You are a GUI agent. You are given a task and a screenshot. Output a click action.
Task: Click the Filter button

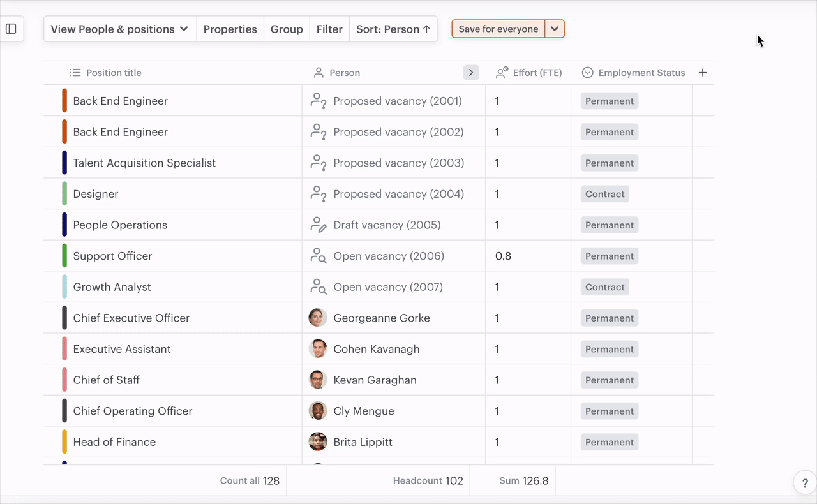(329, 29)
